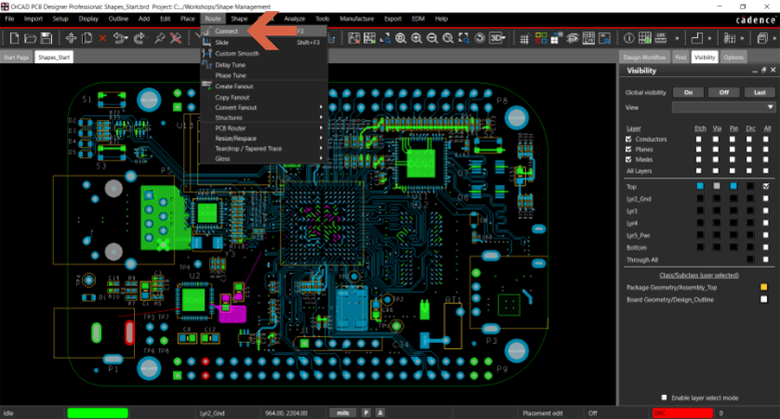780x419 pixels.
Task: Click Package Geometry/Assembly_Top yellow swatch
Action: 764,287
